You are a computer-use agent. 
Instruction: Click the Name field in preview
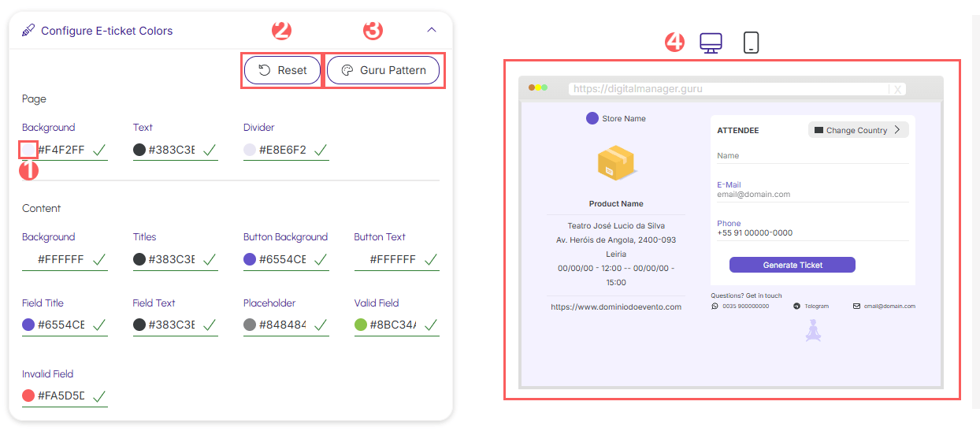point(813,157)
